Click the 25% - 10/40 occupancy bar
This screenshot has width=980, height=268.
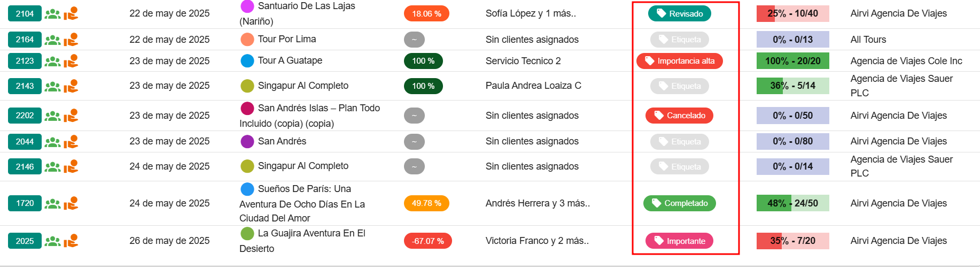792,14
